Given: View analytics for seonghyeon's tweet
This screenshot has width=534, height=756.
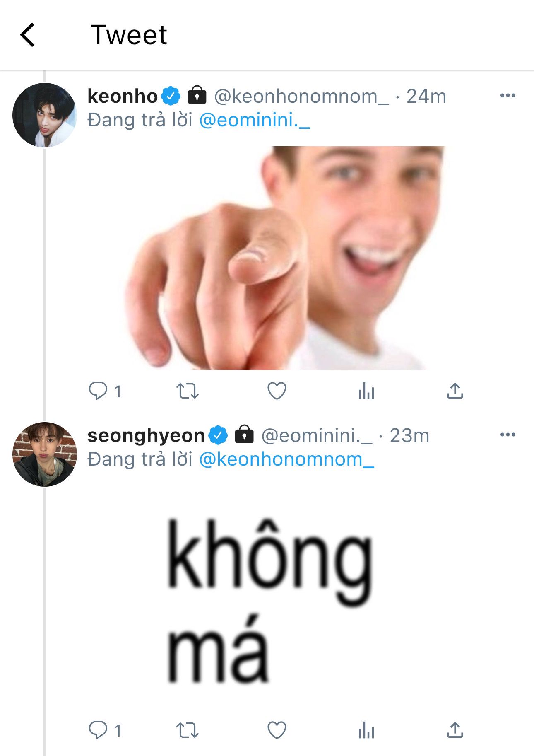Looking at the screenshot, I should [366, 730].
